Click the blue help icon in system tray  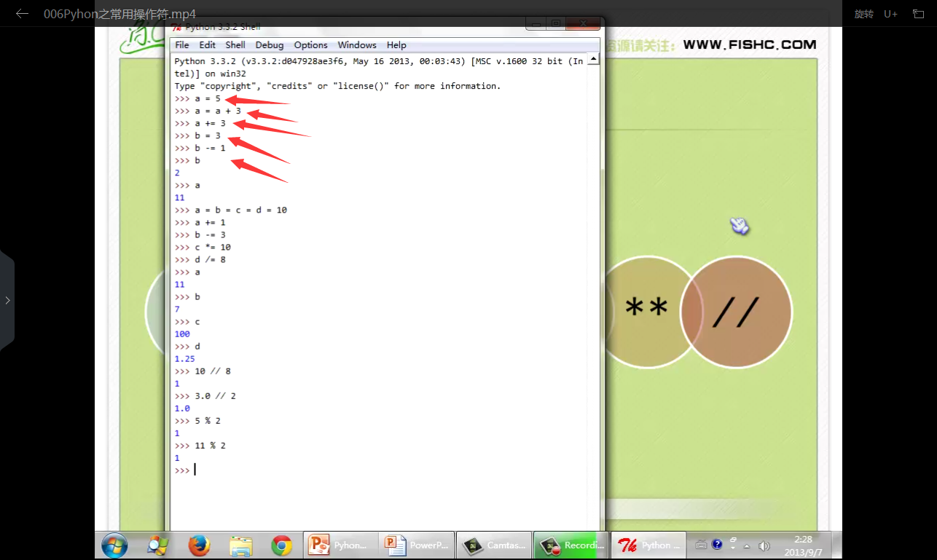pyautogui.click(x=717, y=544)
